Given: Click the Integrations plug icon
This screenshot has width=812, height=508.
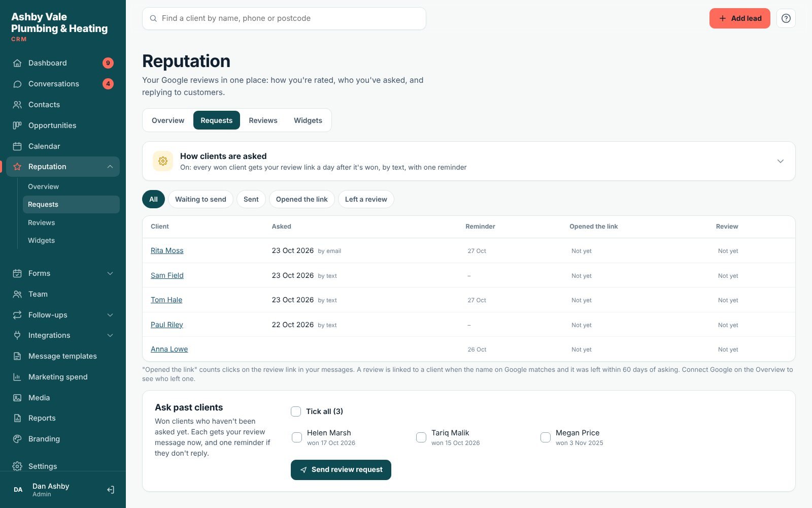Looking at the screenshot, I should [x=17, y=335].
